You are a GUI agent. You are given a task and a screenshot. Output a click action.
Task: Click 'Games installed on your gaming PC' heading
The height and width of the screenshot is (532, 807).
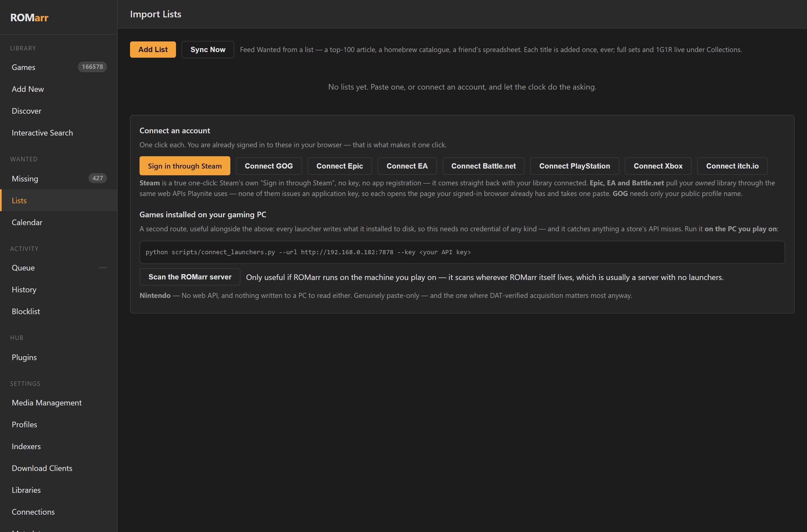(203, 214)
